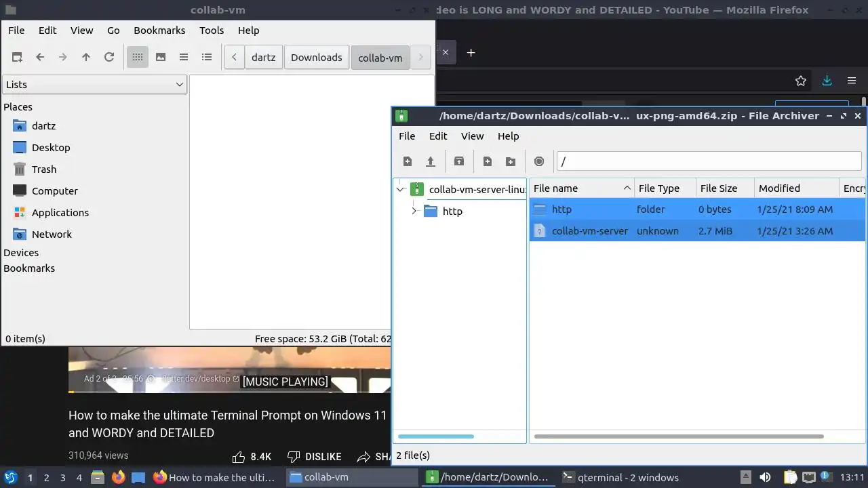Jump to Downloads in path bar

(317, 58)
